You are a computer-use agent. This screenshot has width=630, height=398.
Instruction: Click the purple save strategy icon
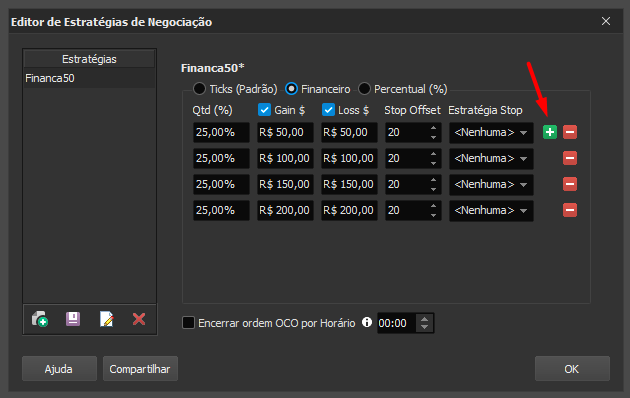[x=73, y=319]
